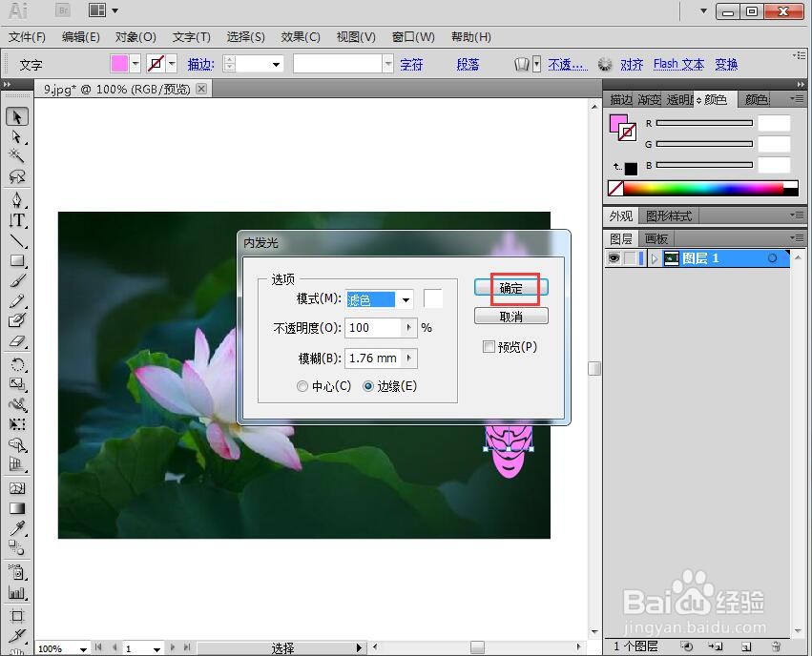Open the 段落 paragraph link
Image resolution: width=812 pixels, height=656 pixels.
pyautogui.click(x=468, y=64)
